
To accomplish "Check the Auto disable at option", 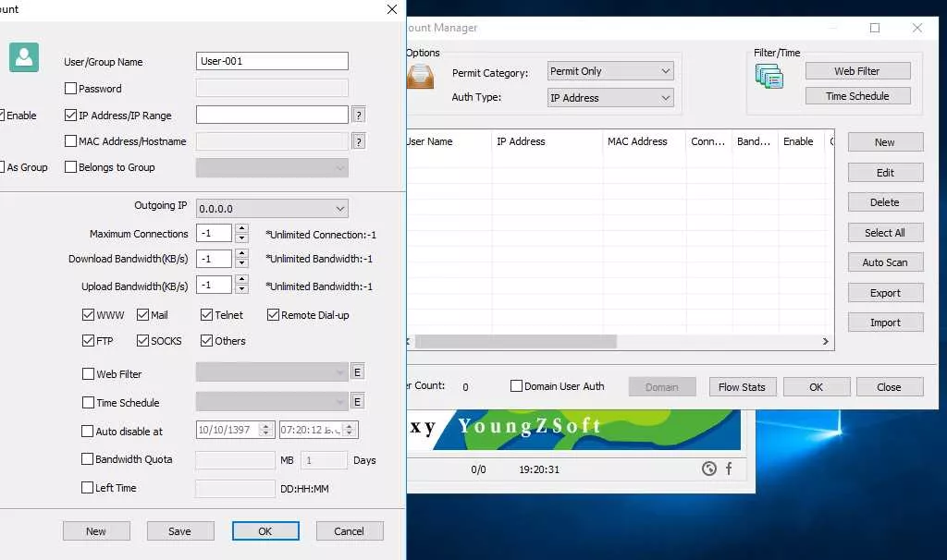I will pyautogui.click(x=88, y=432).
